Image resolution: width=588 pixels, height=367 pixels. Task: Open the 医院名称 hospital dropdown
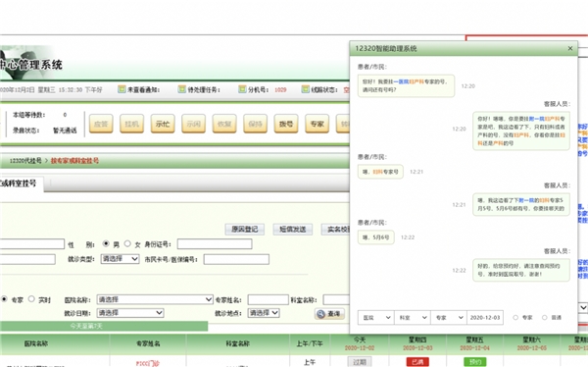(155, 299)
